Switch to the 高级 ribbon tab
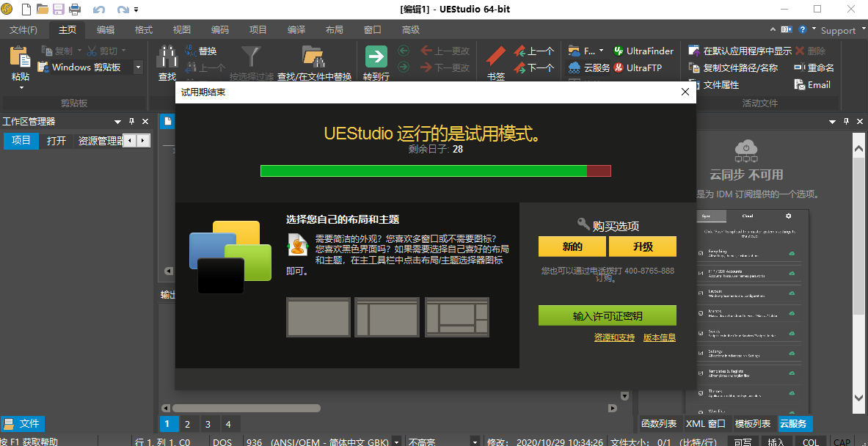This screenshot has height=446, width=868. (x=411, y=30)
